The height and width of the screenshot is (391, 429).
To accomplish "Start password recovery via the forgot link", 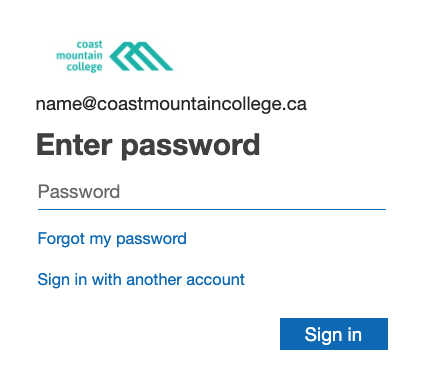I will point(112,239).
